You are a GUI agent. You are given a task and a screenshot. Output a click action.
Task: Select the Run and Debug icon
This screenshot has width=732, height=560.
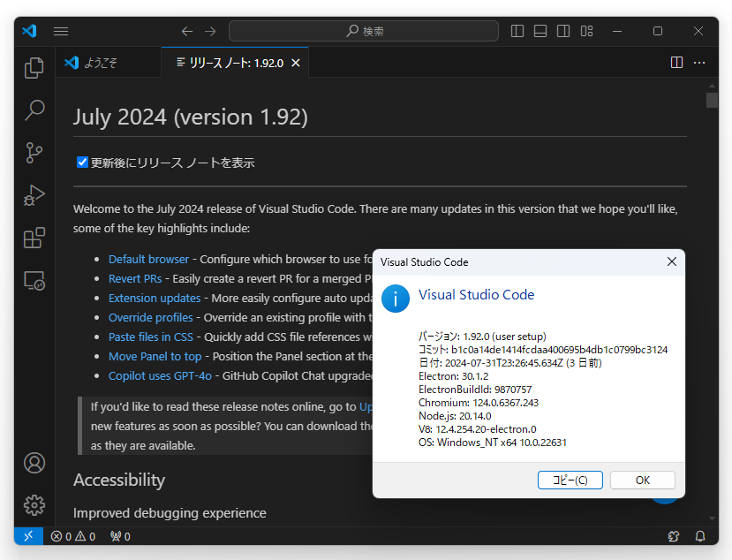34,194
